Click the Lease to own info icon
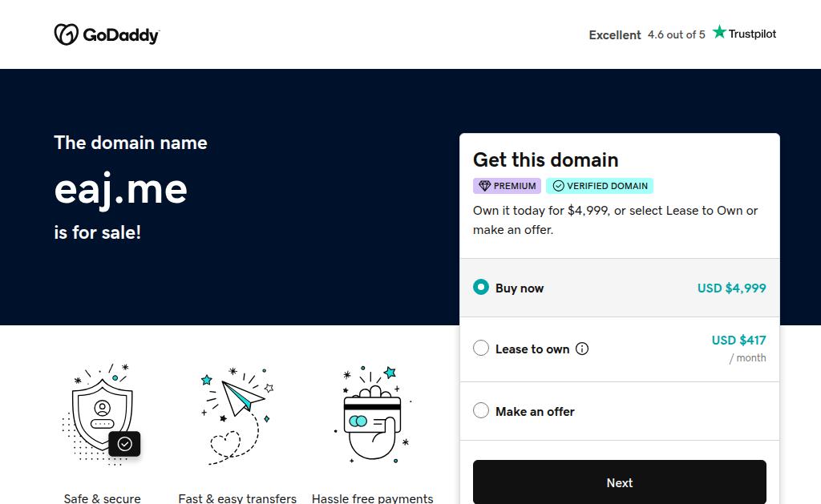This screenshot has width=821, height=504. [582, 349]
